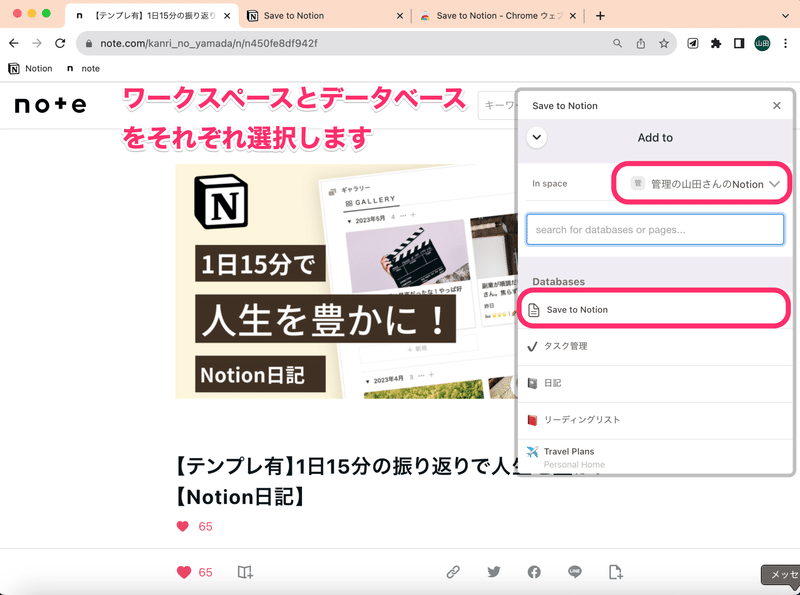Open the zoom magnifier icon in address bar
The width and height of the screenshot is (800, 595).
tap(617, 43)
